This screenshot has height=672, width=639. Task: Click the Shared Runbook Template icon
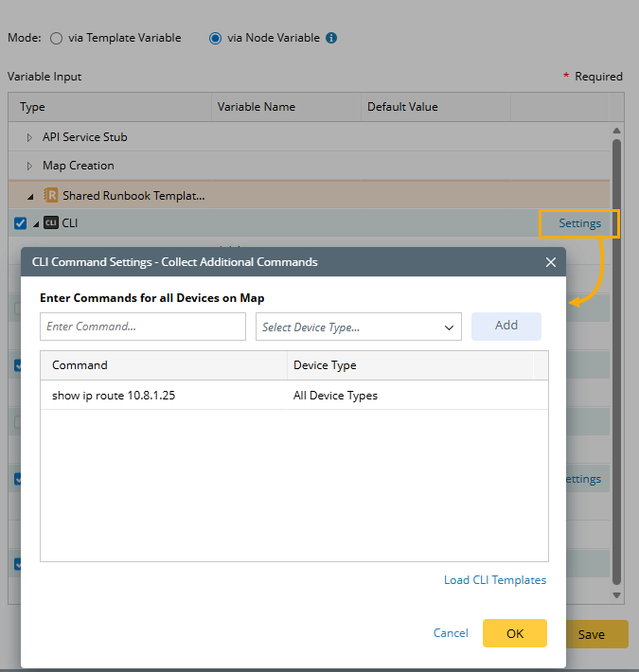point(51,196)
